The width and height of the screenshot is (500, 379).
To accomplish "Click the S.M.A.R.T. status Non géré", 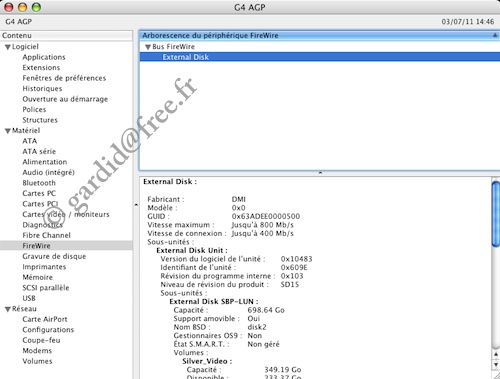I will (263, 344).
